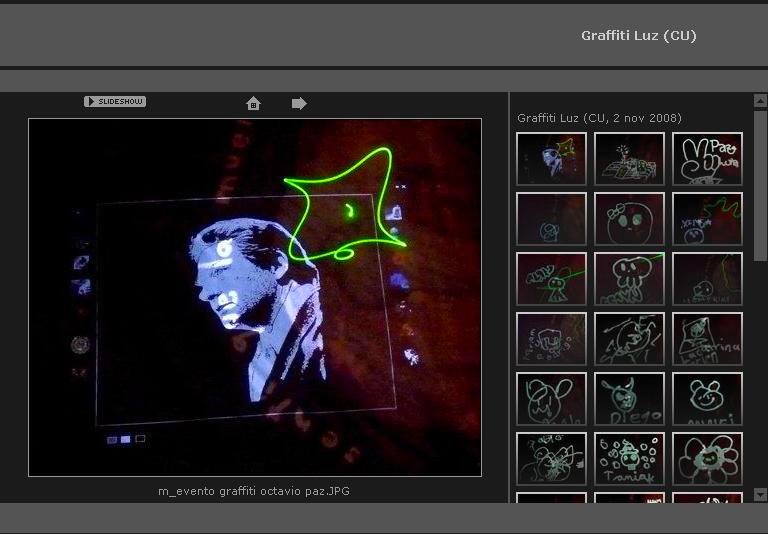Click the album heading 'Graffiti Luz (CU, 2 nov 2008)'

[x=599, y=118]
